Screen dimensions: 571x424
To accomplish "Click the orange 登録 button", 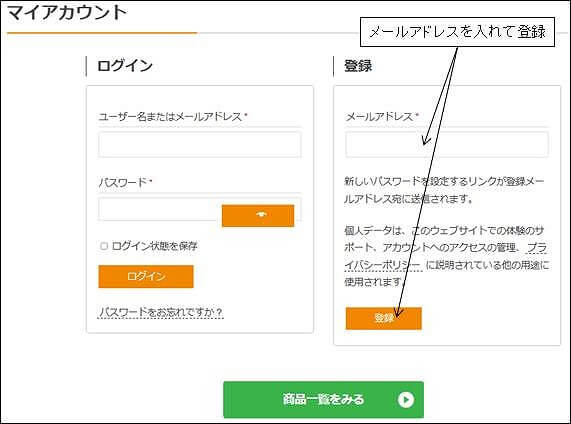I will coord(383,318).
